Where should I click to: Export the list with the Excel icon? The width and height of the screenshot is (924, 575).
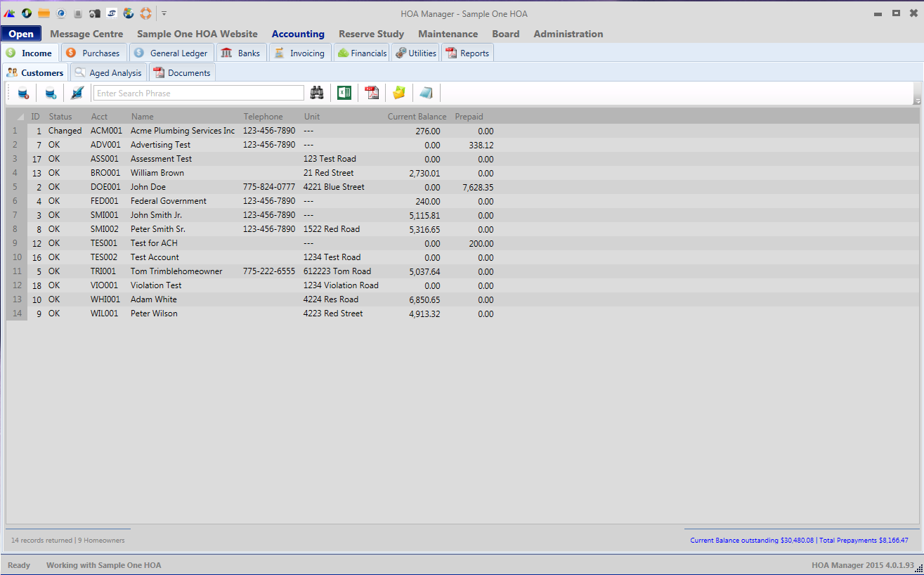[344, 93]
